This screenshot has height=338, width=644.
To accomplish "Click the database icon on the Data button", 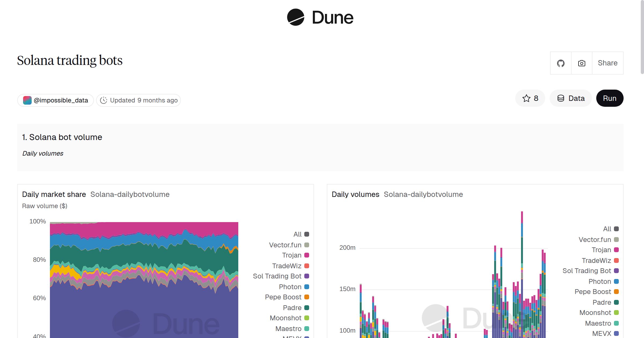I will click(561, 98).
